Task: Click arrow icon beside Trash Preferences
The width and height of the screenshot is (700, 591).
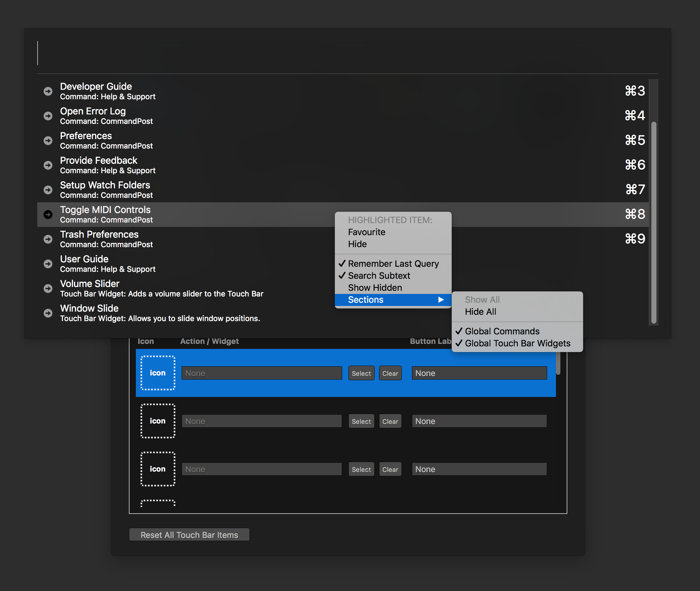Action: point(48,239)
